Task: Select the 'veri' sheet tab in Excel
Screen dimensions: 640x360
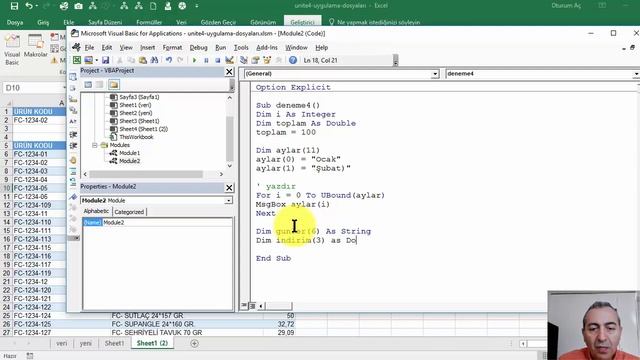Action: [62, 343]
